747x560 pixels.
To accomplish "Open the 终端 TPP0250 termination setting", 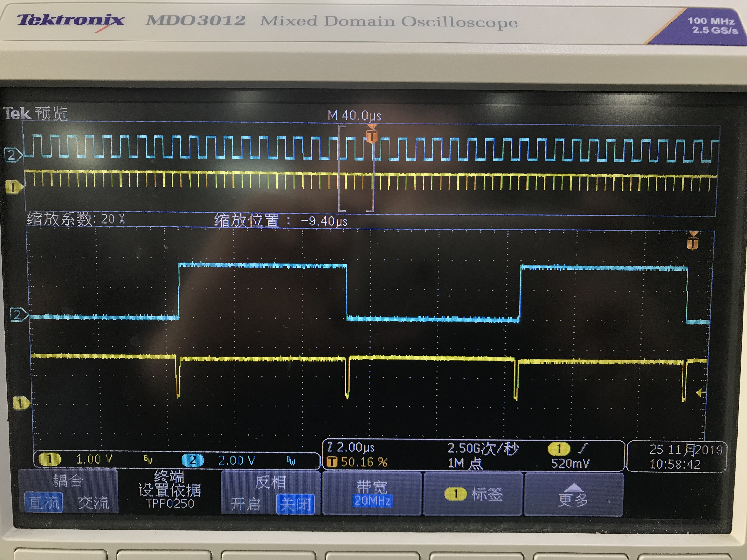I will [170, 490].
